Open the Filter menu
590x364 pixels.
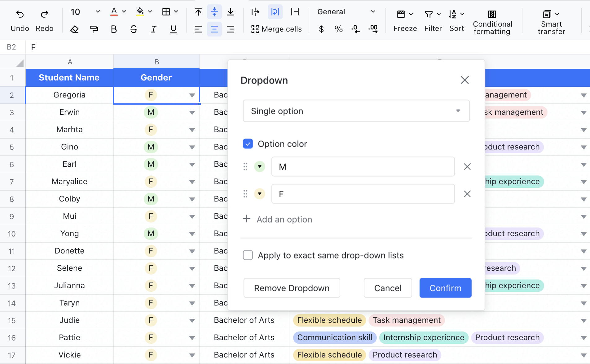433,21
